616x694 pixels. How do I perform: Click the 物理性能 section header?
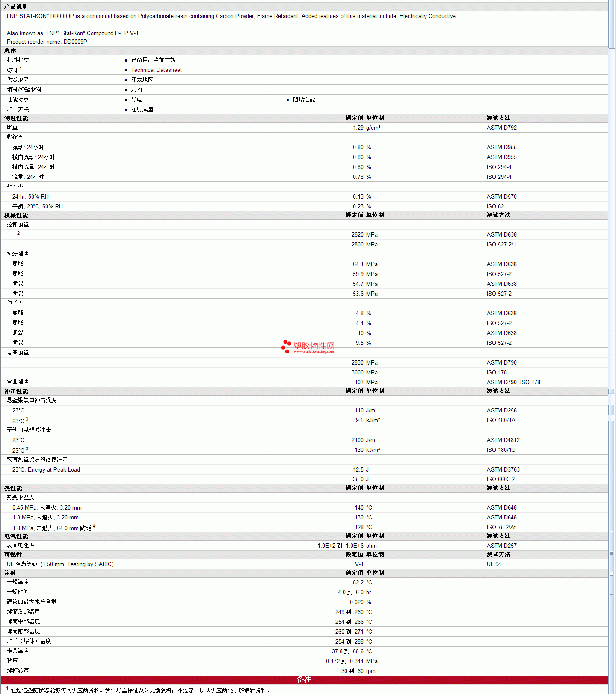click(16, 118)
